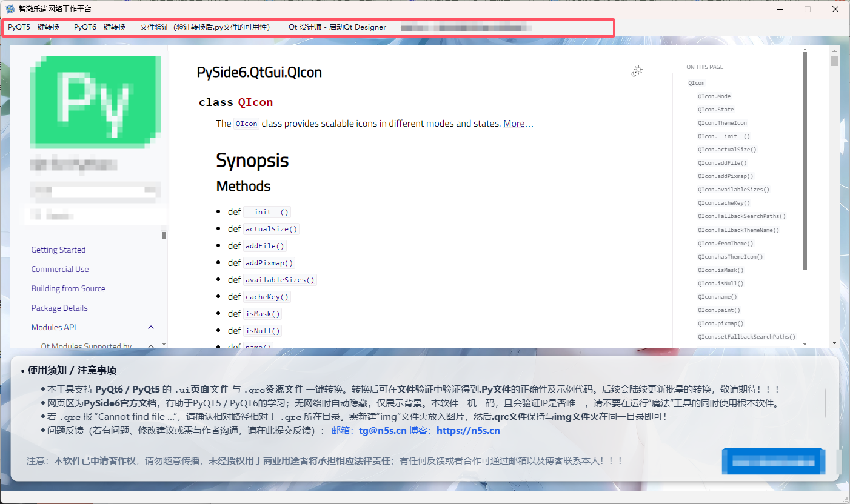
Task: Open the Getting Started page
Action: pyautogui.click(x=58, y=250)
